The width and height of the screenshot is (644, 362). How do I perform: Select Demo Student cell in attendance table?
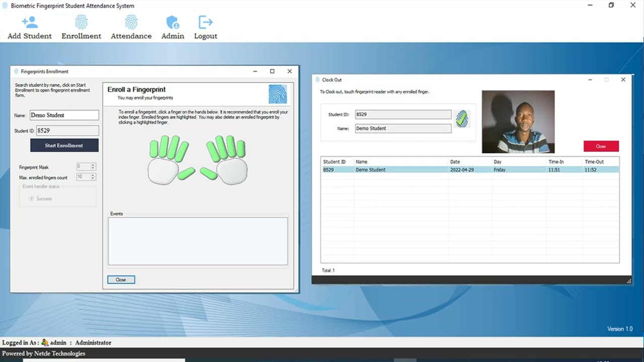(401, 170)
